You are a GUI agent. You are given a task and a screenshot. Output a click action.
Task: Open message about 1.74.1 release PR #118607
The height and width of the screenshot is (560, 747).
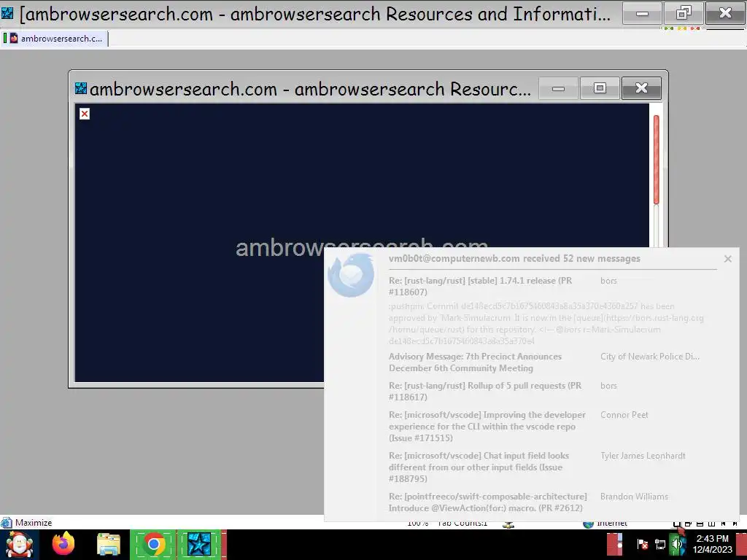point(480,286)
